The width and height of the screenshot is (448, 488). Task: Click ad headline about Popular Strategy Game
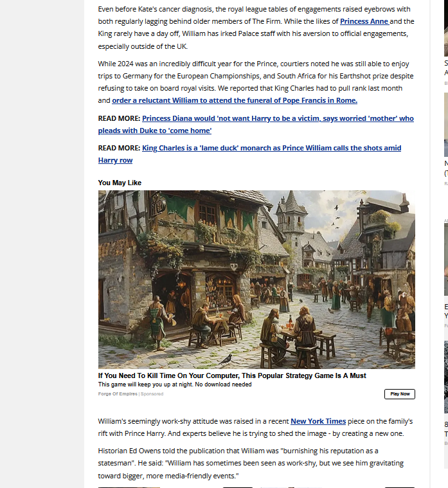[x=232, y=375]
